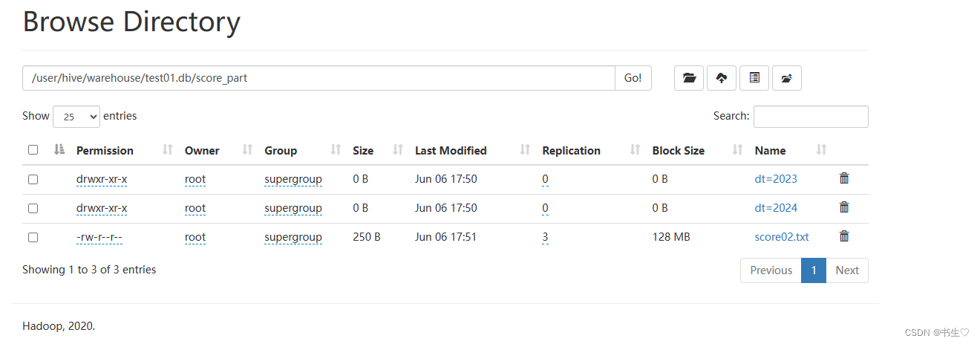
Task: Click the Search input field
Action: coord(811,117)
